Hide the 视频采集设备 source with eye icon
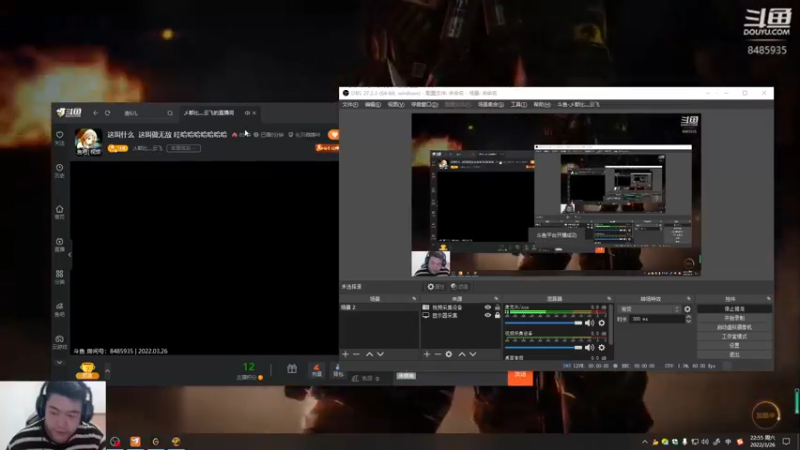This screenshot has width=800, height=450. pyautogui.click(x=487, y=307)
